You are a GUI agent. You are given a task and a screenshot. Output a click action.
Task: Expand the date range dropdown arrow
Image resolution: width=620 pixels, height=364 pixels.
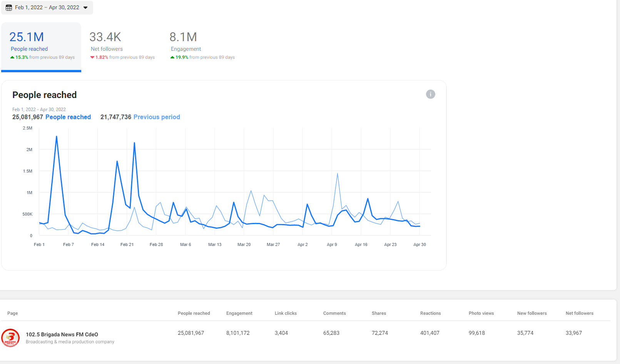85,8
